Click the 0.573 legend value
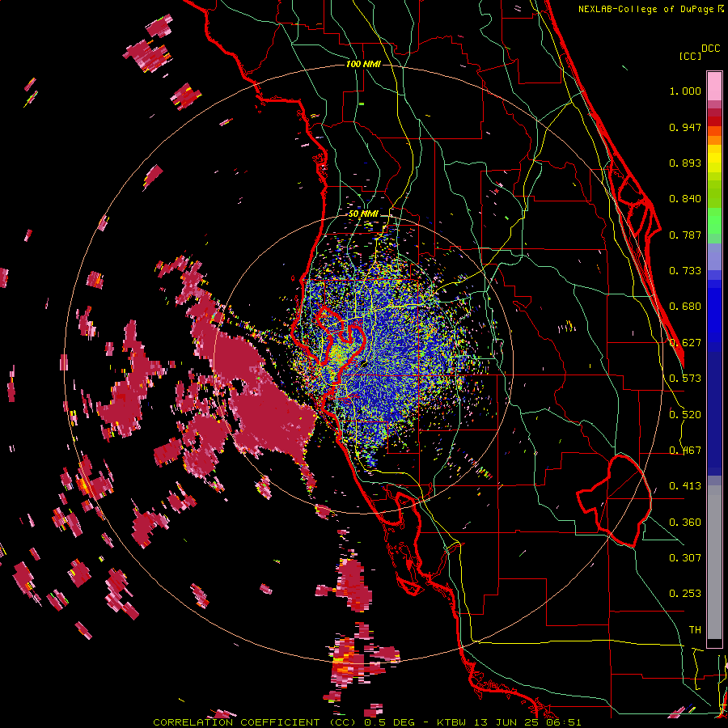 tap(685, 379)
